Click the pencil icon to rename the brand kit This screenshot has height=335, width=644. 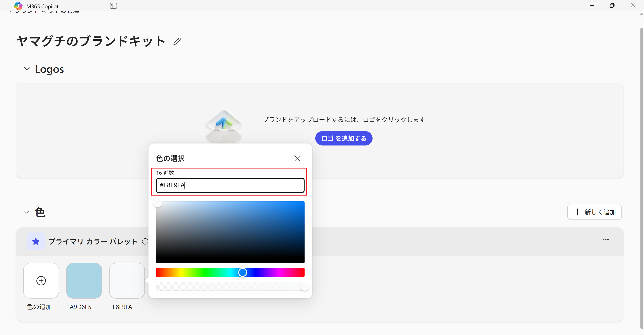click(x=177, y=41)
